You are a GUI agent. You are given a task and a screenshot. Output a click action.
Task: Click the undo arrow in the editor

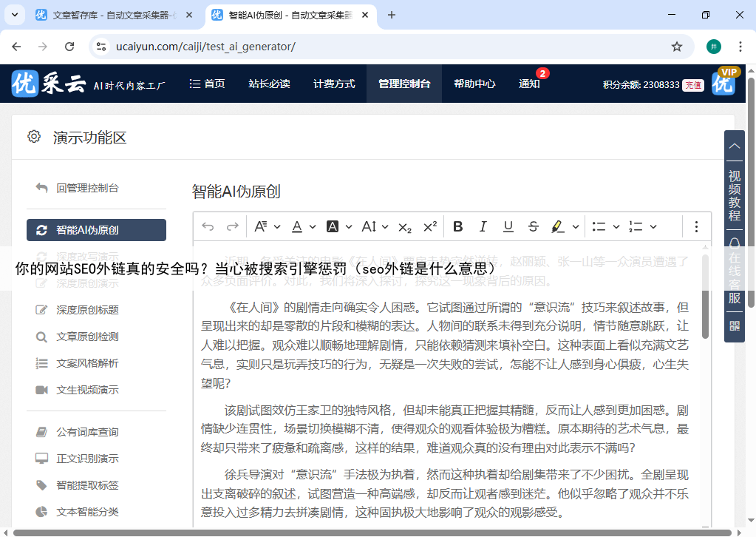208,227
